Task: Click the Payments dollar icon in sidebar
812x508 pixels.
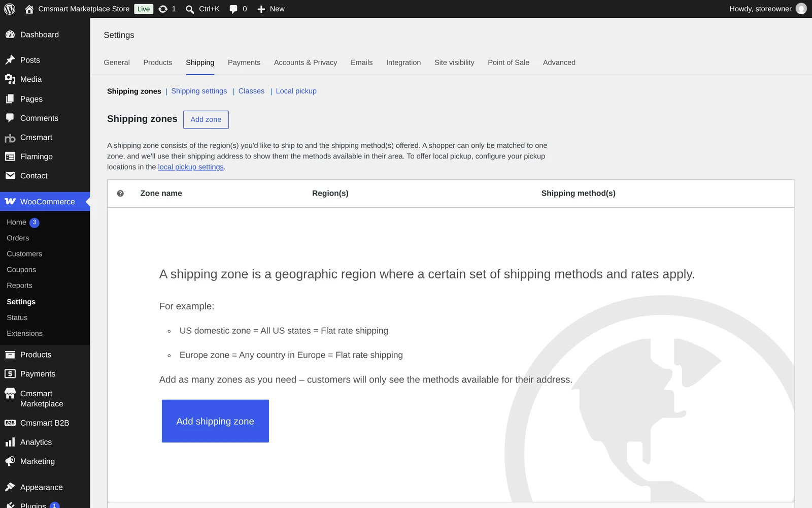Action: 10,374
